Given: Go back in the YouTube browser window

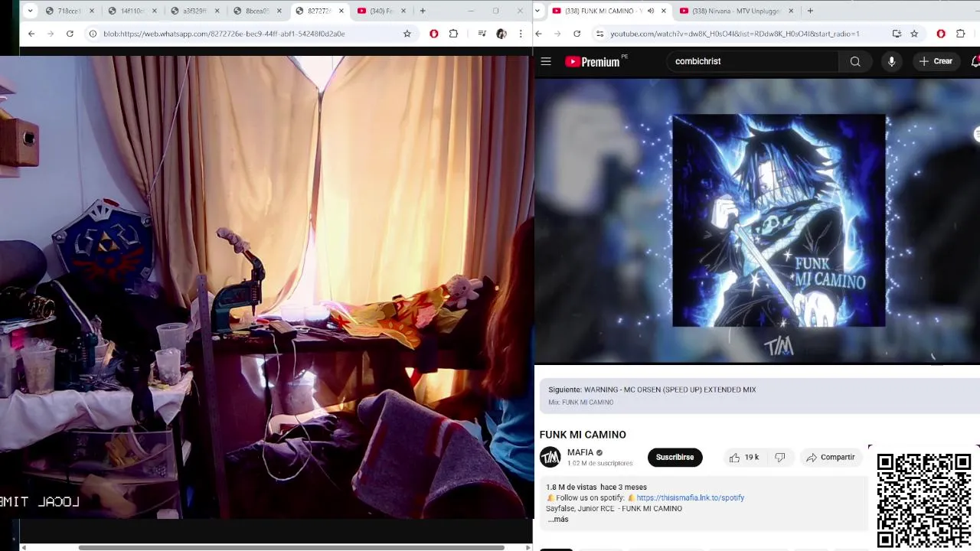Looking at the screenshot, I should (538, 34).
